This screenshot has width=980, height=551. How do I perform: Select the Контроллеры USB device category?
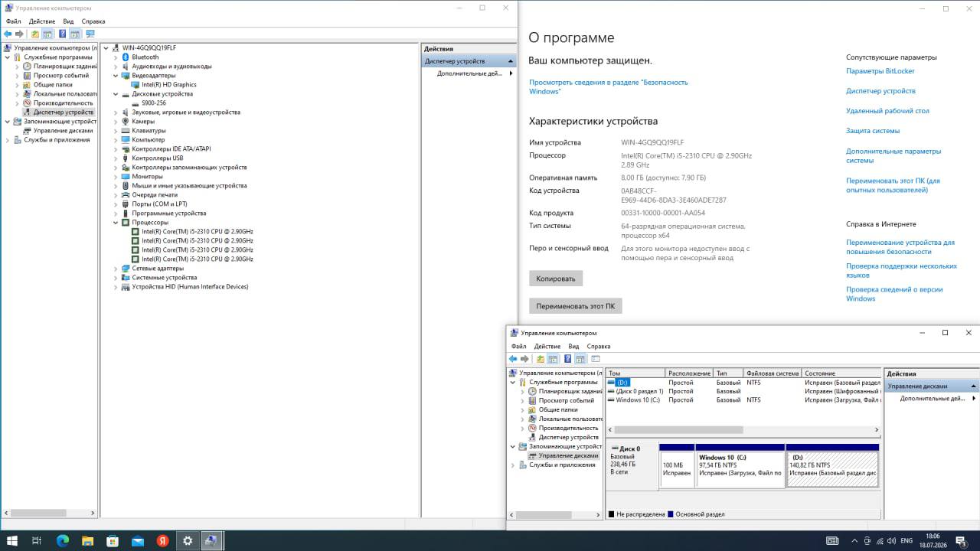point(157,158)
